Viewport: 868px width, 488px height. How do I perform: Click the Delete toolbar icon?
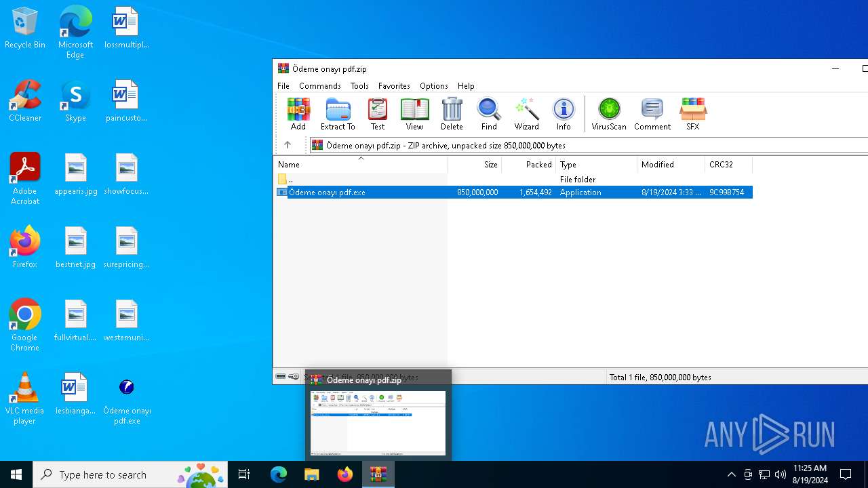click(452, 114)
